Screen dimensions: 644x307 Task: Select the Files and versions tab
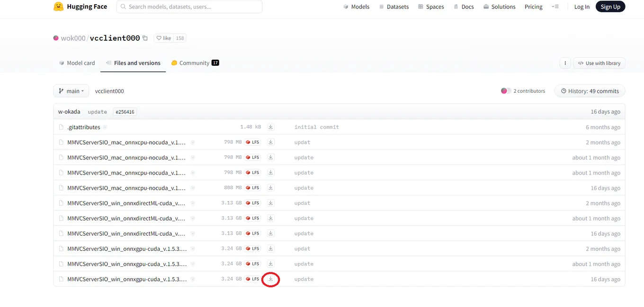[x=133, y=63]
